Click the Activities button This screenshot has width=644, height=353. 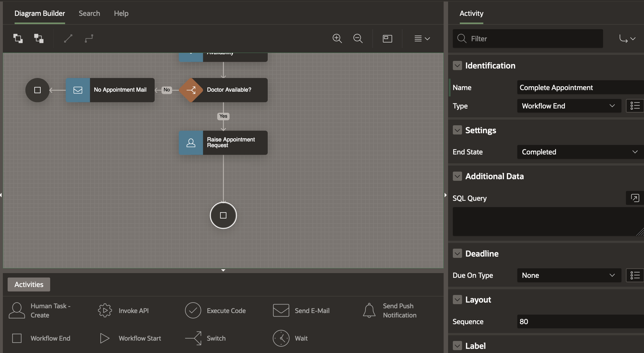tap(29, 284)
